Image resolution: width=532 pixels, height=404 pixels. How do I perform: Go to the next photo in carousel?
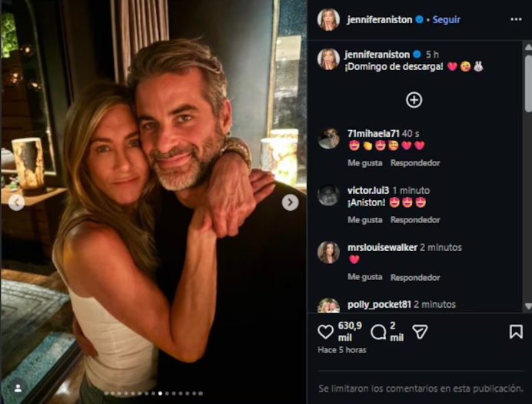[290, 202]
